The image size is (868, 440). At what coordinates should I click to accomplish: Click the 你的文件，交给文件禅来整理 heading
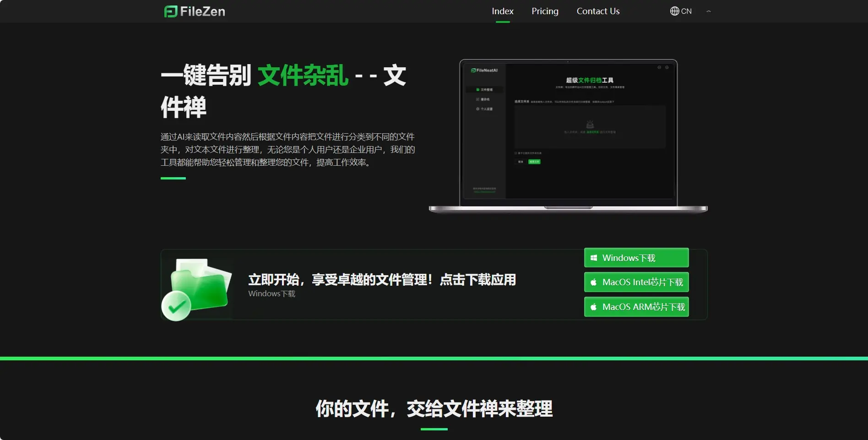pos(434,409)
